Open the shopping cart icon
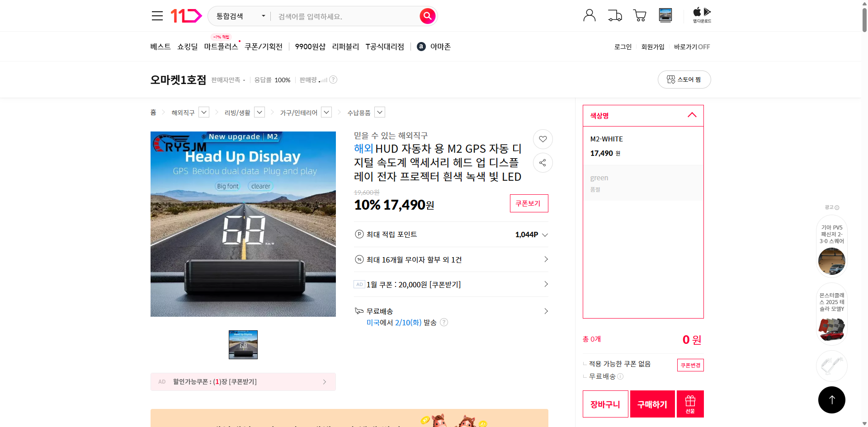Image resolution: width=868 pixels, height=427 pixels. click(x=639, y=15)
